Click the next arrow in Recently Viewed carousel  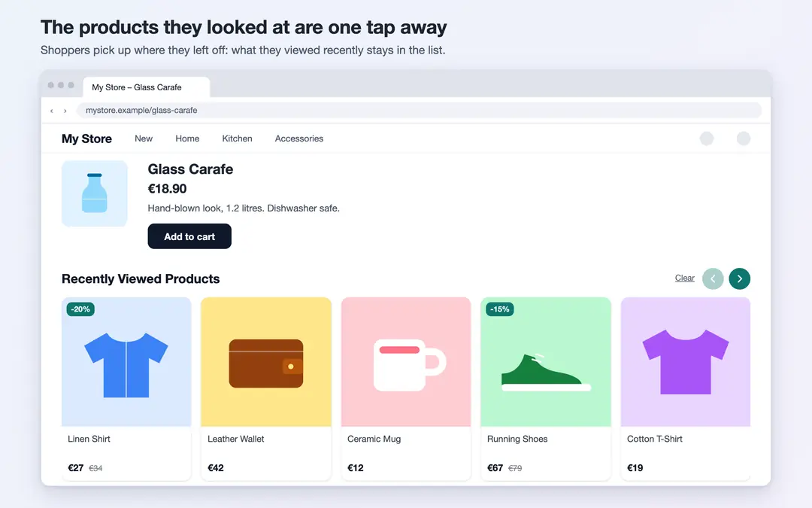740,278
